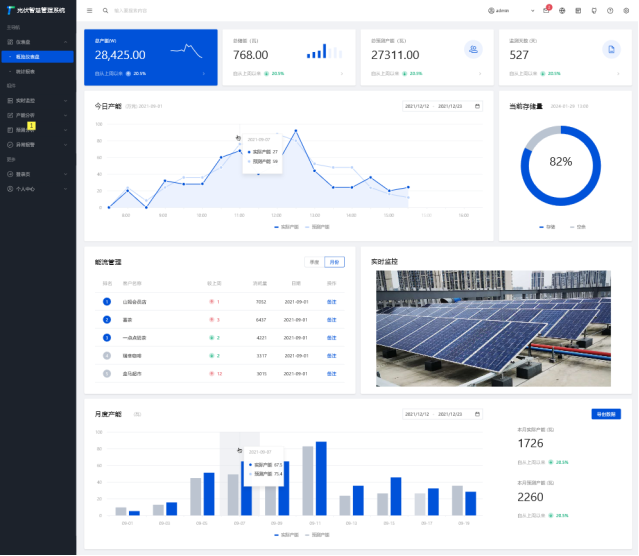Toggle first legend item under donut chart
This screenshot has width=639, height=556.
pyautogui.click(x=547, y=227)
